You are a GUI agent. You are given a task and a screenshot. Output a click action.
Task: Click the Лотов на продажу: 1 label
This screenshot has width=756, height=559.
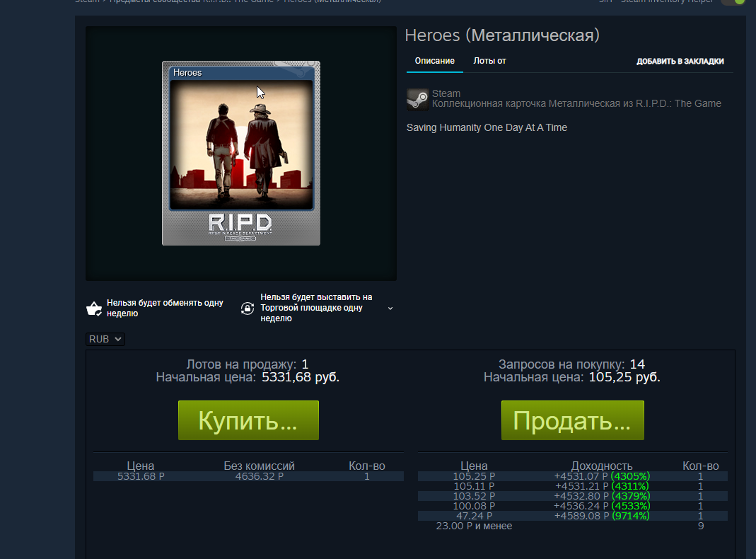tap(248, 364)
